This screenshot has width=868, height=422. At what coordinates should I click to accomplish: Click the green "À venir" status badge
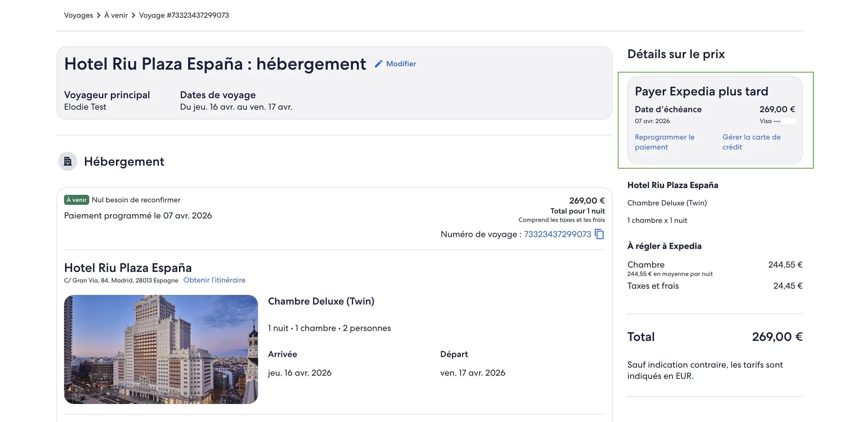(76, 200)
